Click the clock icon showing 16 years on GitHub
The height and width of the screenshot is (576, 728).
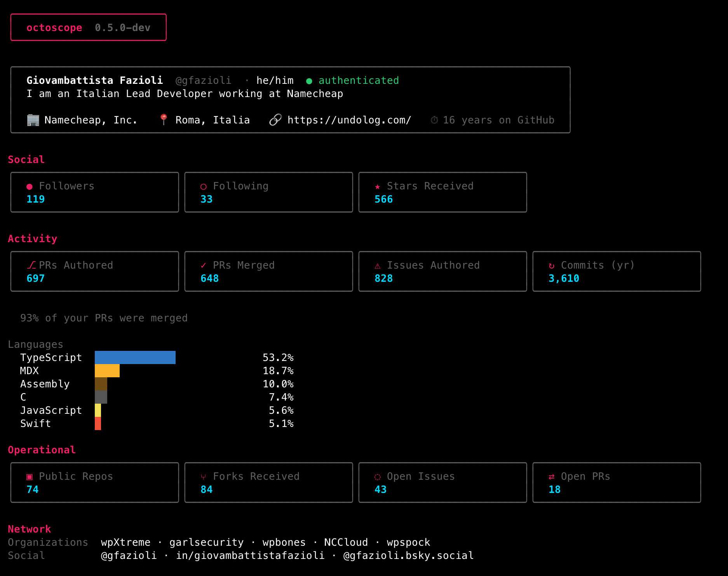click(434, 120)
